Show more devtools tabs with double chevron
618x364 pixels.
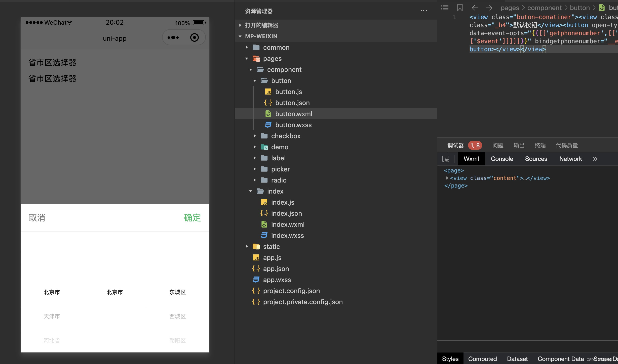[595, 159]
